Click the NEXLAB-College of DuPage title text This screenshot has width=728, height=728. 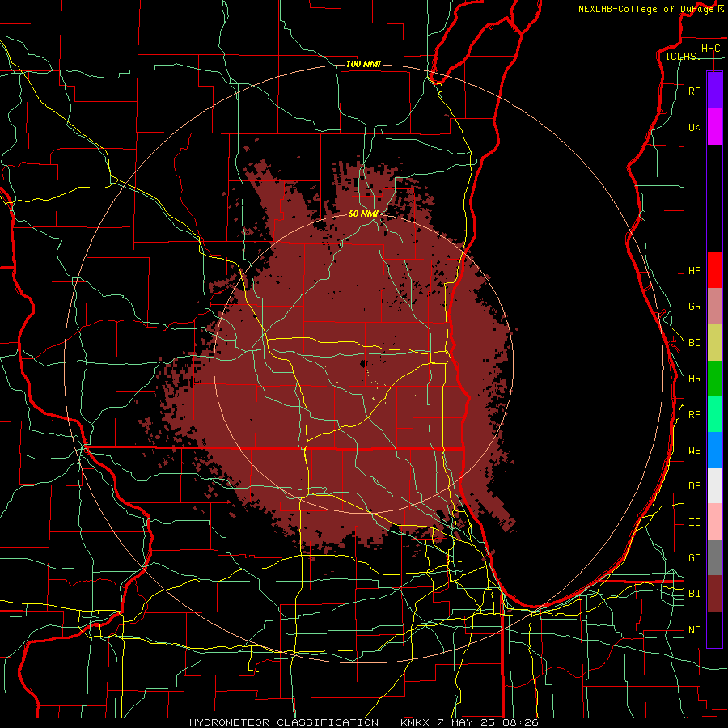646,9
